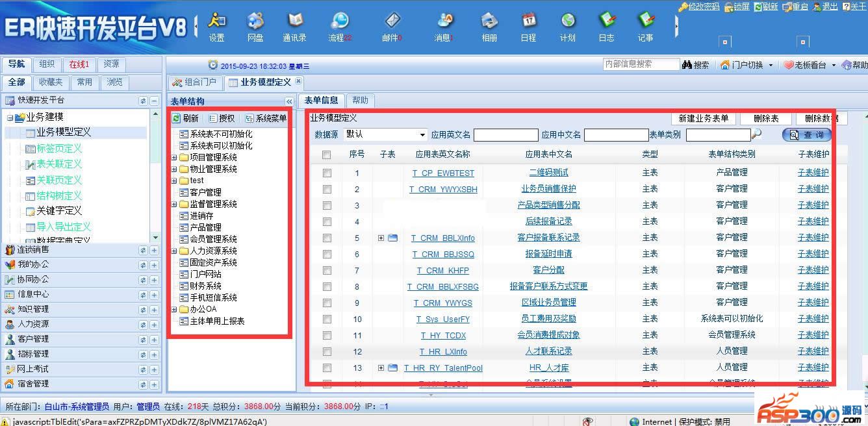
Task: Click the 内部信息搜索 search box
Action: [x=641, y=64]
